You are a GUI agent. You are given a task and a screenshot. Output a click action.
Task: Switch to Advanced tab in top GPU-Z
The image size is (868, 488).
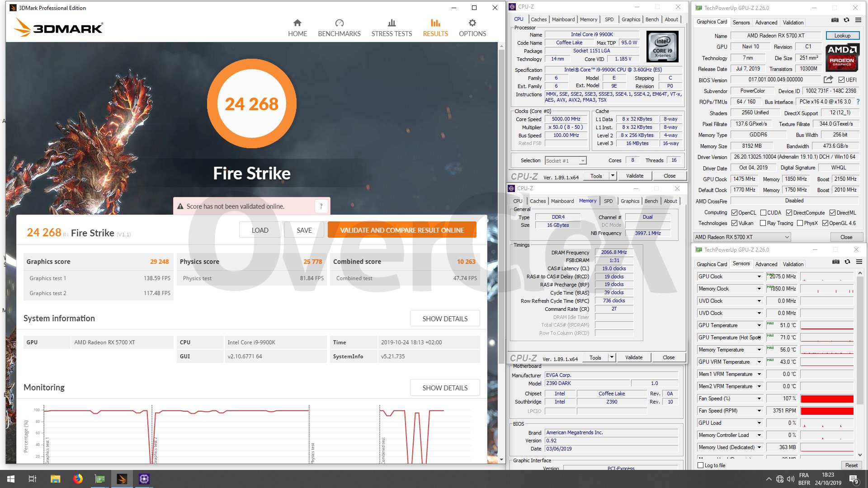pos(766,23)
